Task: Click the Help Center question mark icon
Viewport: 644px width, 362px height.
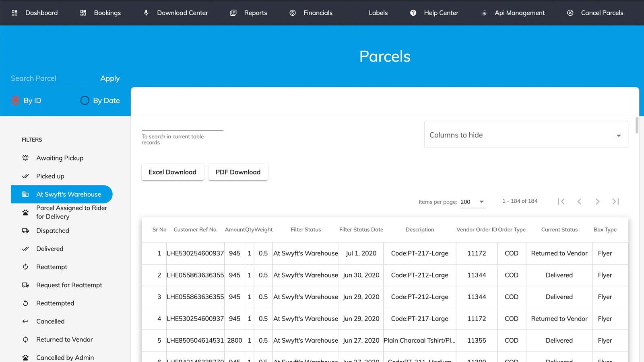Action: point(413,13)
